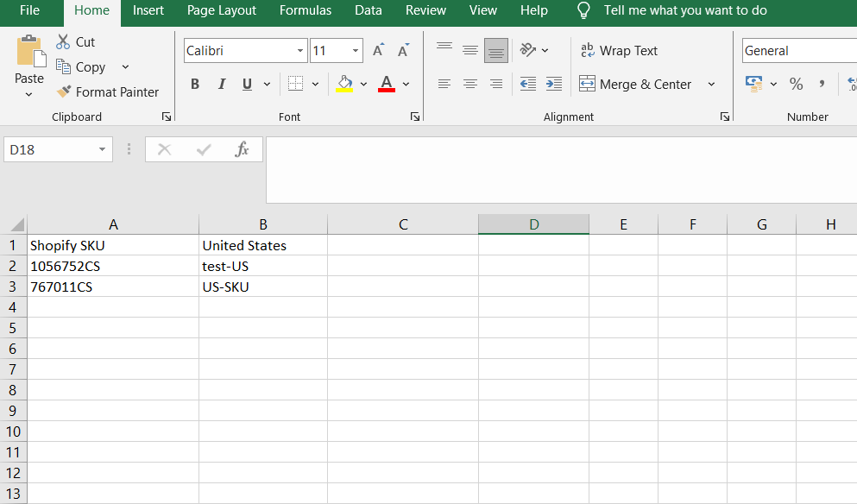Image resolution: width=857 pixels, height=504 pixels.
Task: Enable Wrap Text
Action: point(619,51)
